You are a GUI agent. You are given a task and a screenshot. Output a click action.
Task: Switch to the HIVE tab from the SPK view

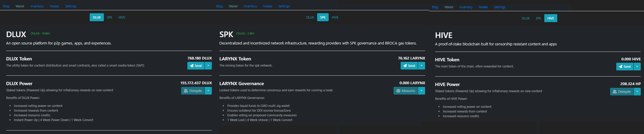click(x=335, y=17)
